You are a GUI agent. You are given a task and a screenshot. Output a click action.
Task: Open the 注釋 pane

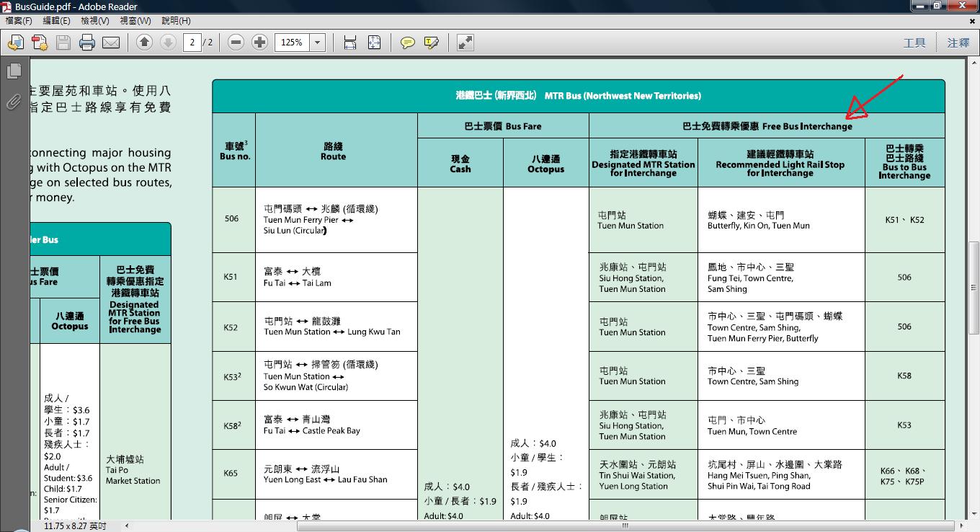[958, 43]
